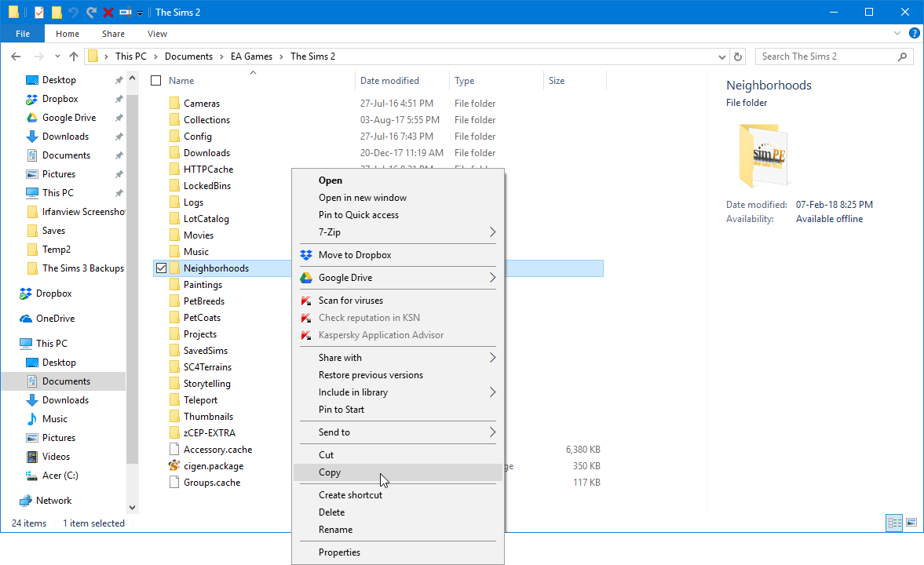This screenshot has height=565, width=924.
Task: Switch to details view icon
Action: pyautogui.click(x=894, y=523)
